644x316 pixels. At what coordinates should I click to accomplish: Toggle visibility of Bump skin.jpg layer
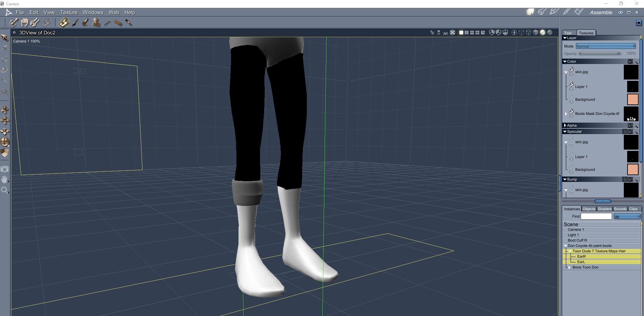click(571, 192)
